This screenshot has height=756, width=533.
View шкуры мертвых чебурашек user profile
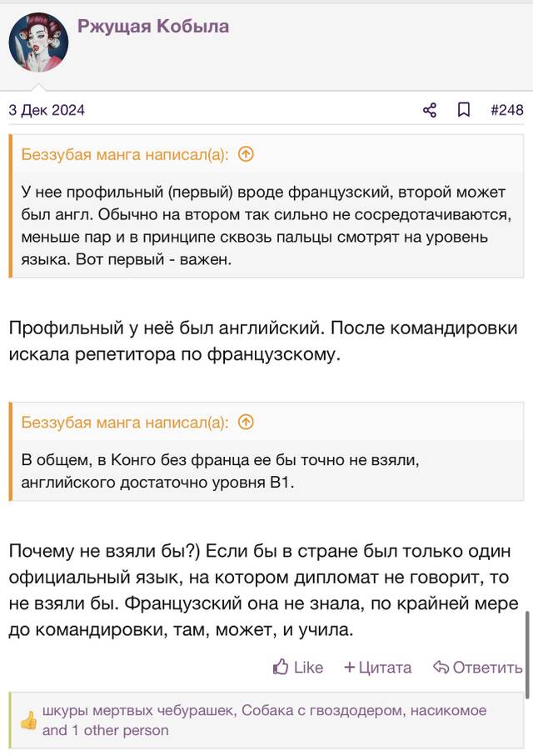click(137, 710)
